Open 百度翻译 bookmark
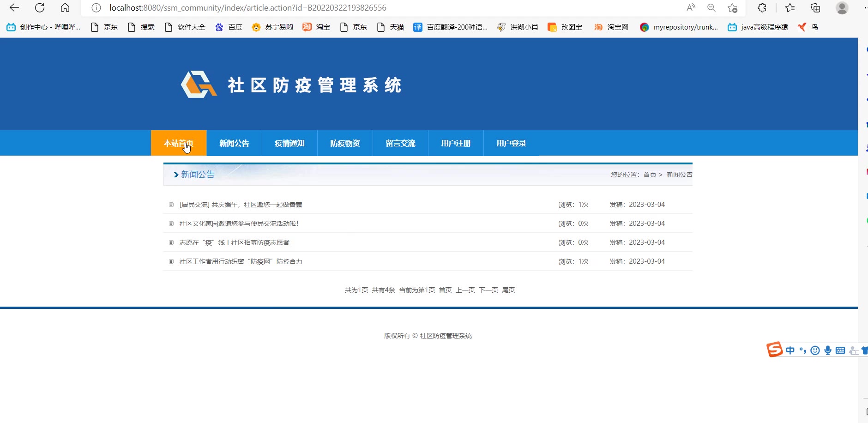Screen dimensions: 868x423 pyautogui.click(x=451, y=27)
